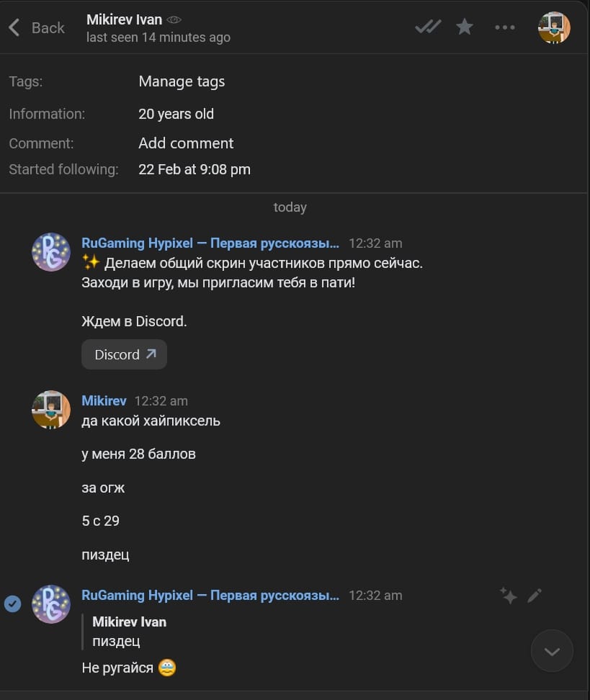Click the eye icon next to Mikirev Ivan

tap(174, 19)
